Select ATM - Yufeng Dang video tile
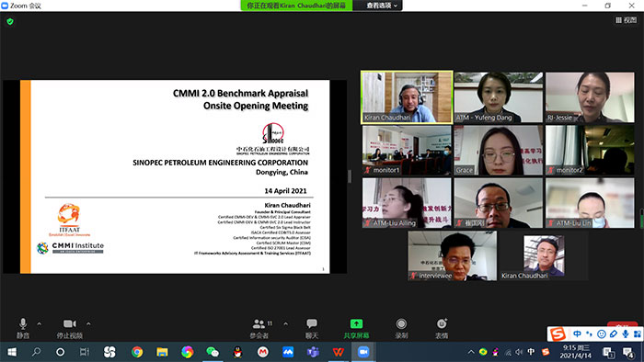 click(499, 97)
